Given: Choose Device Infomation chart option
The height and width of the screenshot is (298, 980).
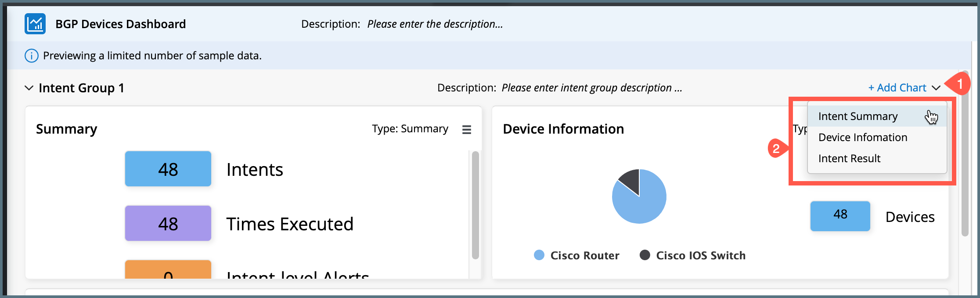Looking at the screenshot, I should pos(863,138).
